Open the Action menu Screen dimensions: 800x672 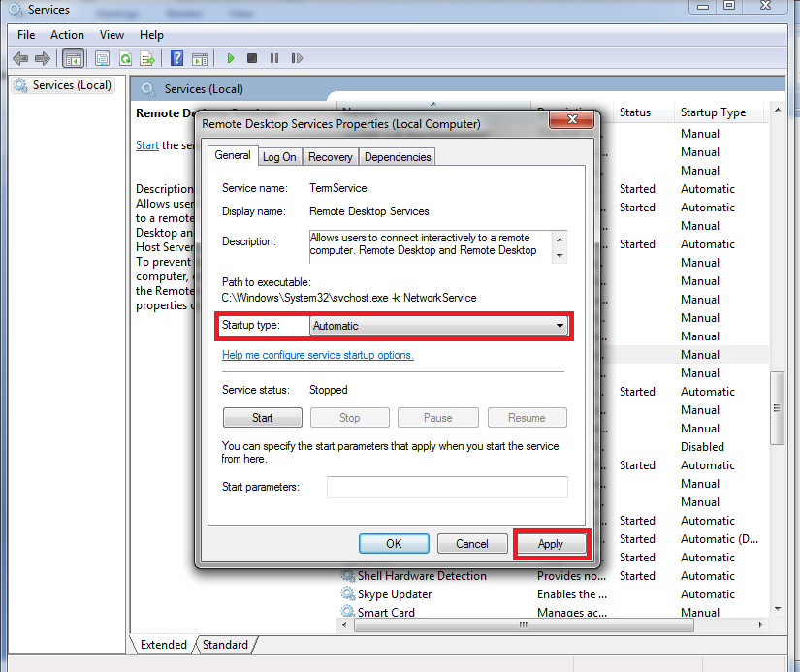(x=67, y=35)
